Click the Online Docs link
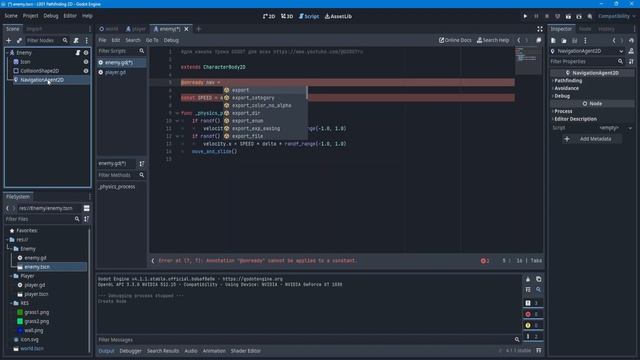Screen dimensions: 640x360 [x=455, y=40]
